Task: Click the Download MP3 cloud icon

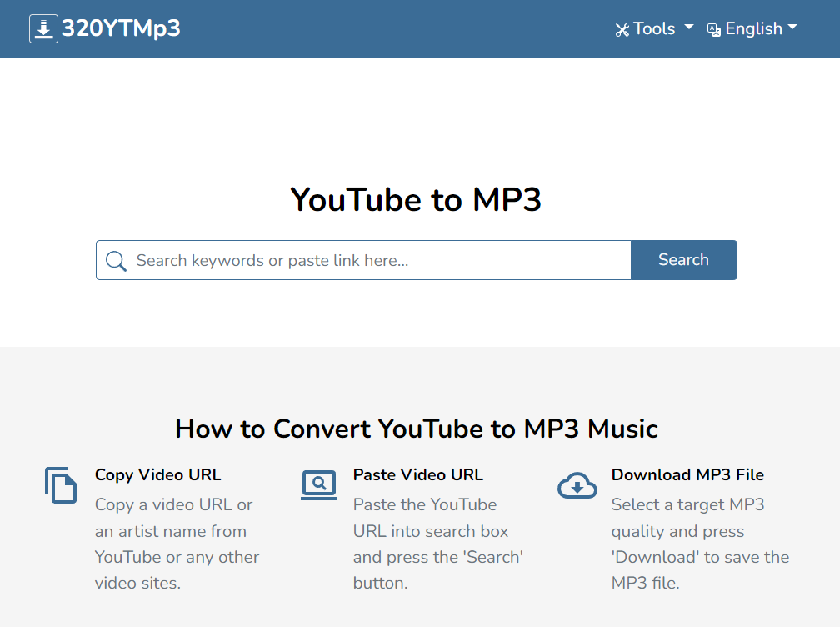Action: click(x=577, y=485)
